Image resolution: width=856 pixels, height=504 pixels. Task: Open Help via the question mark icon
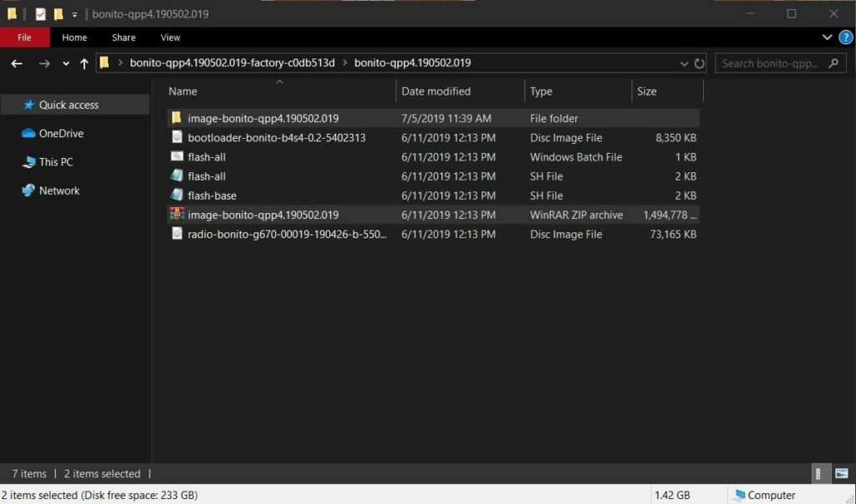(844, 37)
